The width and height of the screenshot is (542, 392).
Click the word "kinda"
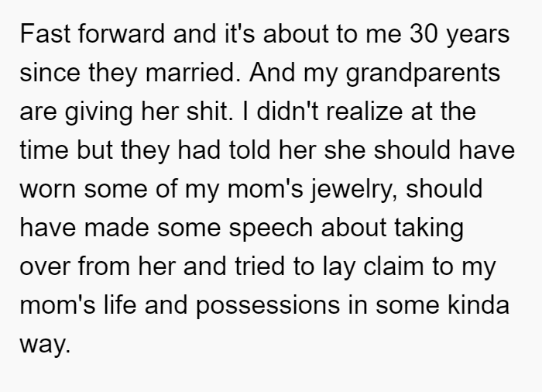(479, 305)
